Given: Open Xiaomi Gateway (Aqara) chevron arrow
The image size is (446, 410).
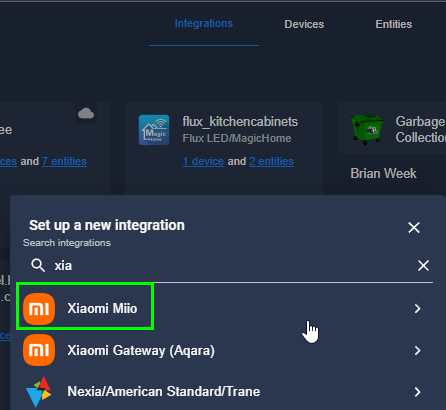Looking at the screenshot, I should click(x=417, y=350).
